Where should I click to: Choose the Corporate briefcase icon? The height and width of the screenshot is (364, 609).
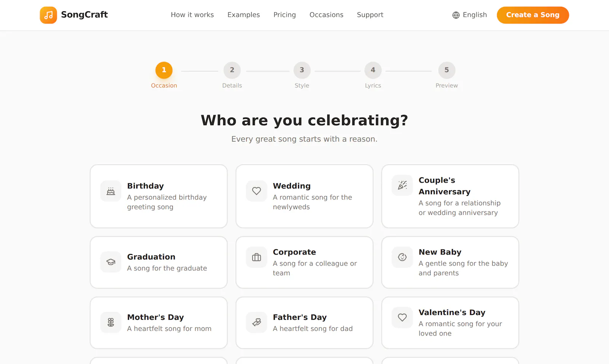(x=257, y=257)
